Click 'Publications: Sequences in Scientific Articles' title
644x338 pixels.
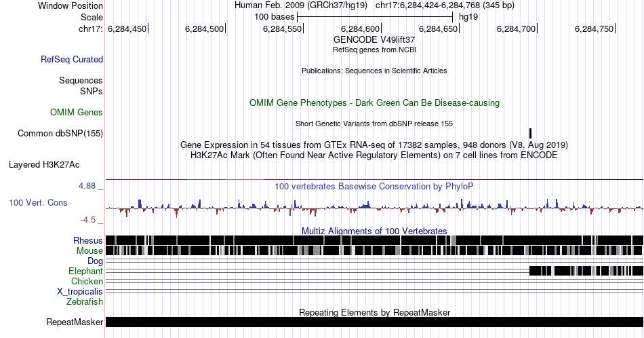374,71
